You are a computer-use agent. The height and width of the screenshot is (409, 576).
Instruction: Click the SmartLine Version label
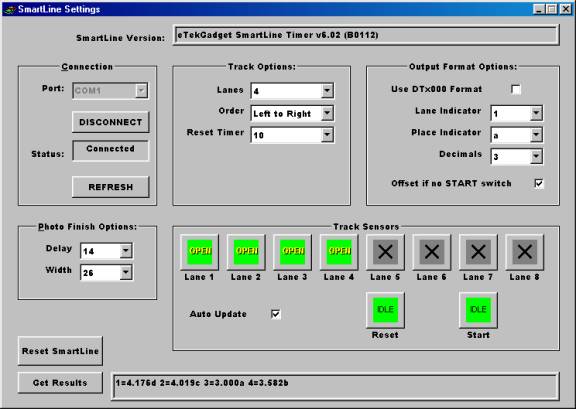pyautogui.click(x=120, y=38)
